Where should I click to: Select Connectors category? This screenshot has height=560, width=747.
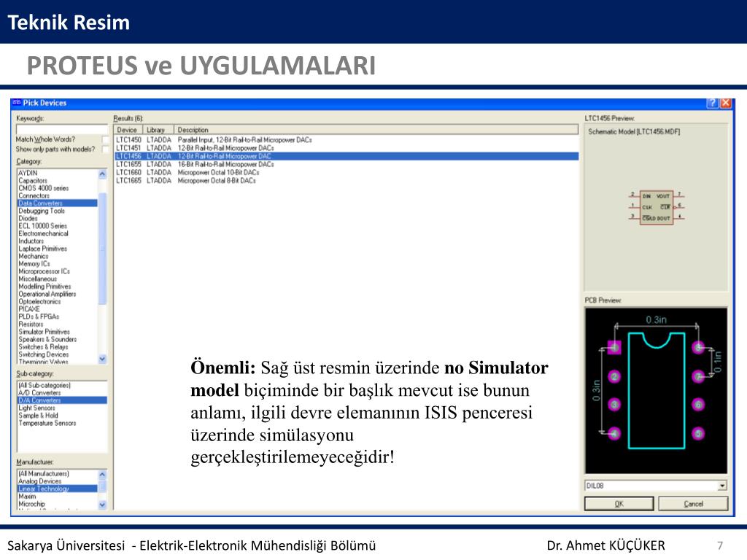57,195
